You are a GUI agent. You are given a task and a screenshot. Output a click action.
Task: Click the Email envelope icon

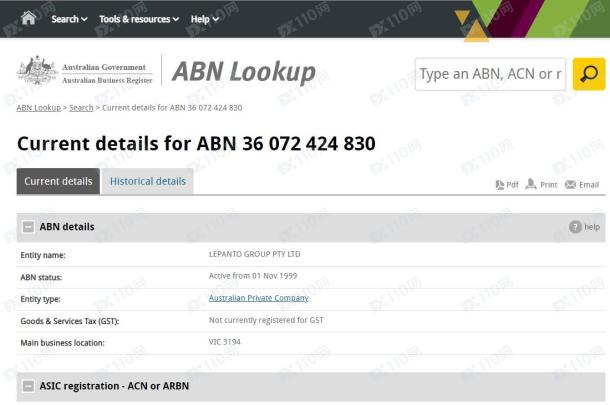(571, 185)
